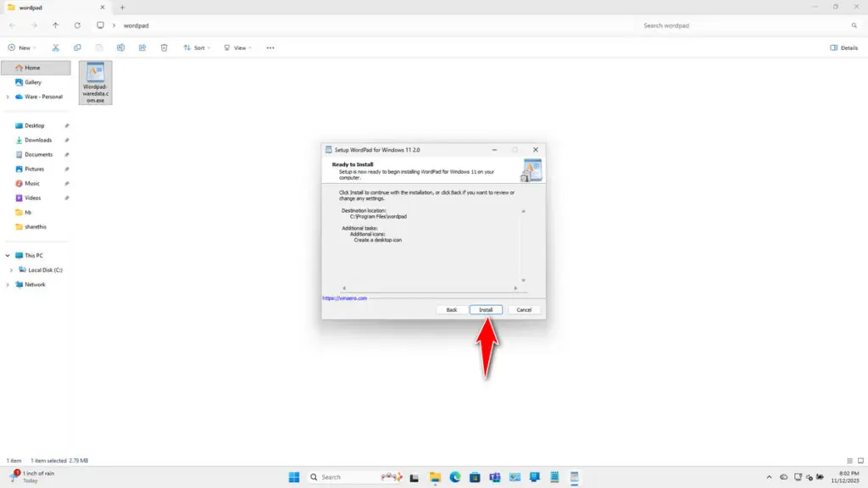Click Install in the WordPad setup window

[486, 309]
